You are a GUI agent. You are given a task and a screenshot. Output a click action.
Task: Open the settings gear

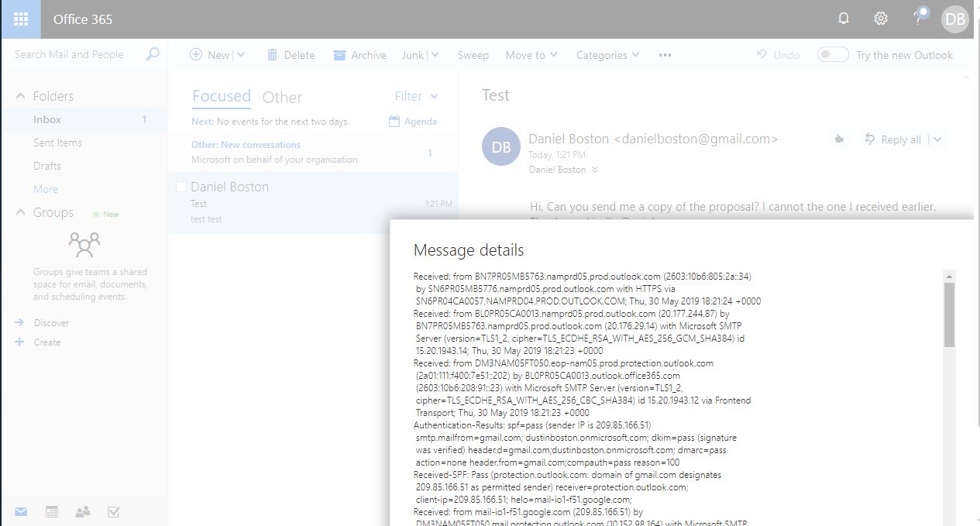click(x=881, y=19)
